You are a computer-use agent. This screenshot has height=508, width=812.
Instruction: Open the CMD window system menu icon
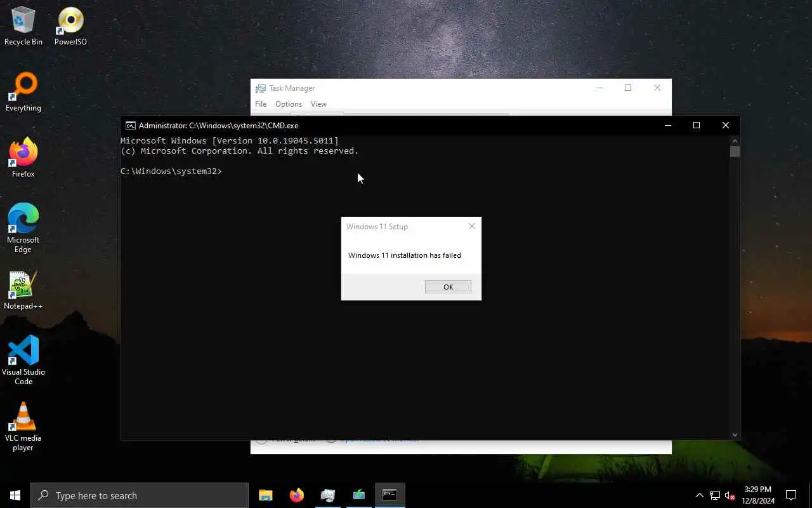coord(130,125)
